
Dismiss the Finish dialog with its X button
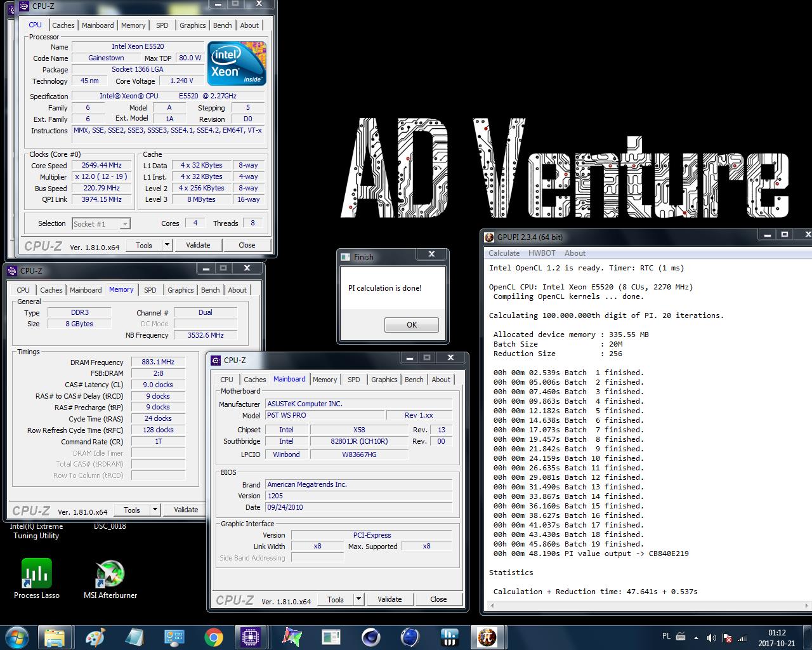point(431,254)
